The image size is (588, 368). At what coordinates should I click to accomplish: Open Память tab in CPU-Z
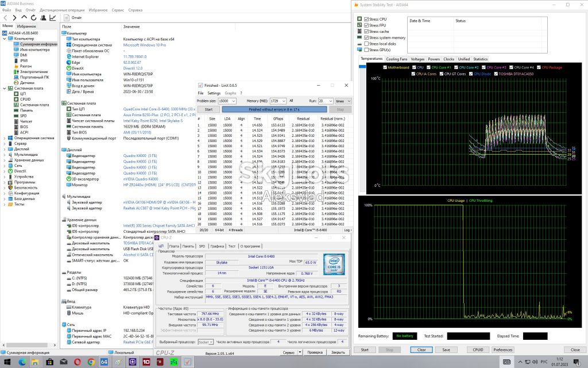point(188,246)
